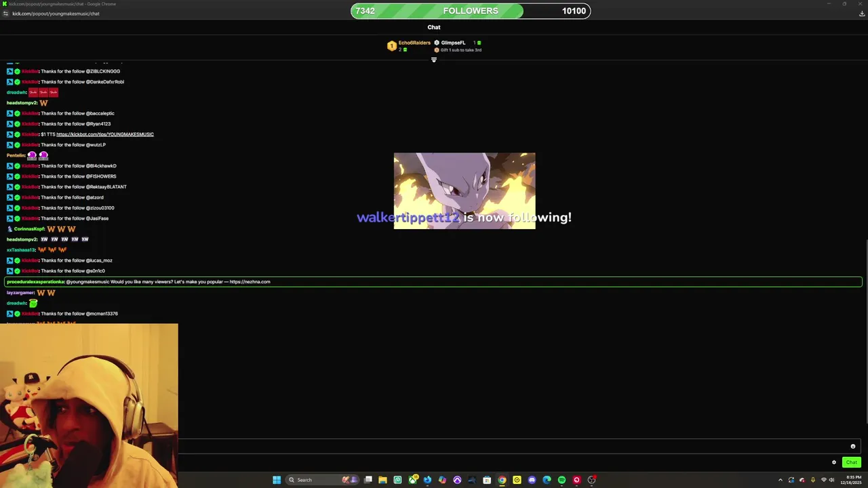The width and height of the screenshot is (868, 488).
Task: Click username dreadwh beside red emotes
Action: click(16, 92)
